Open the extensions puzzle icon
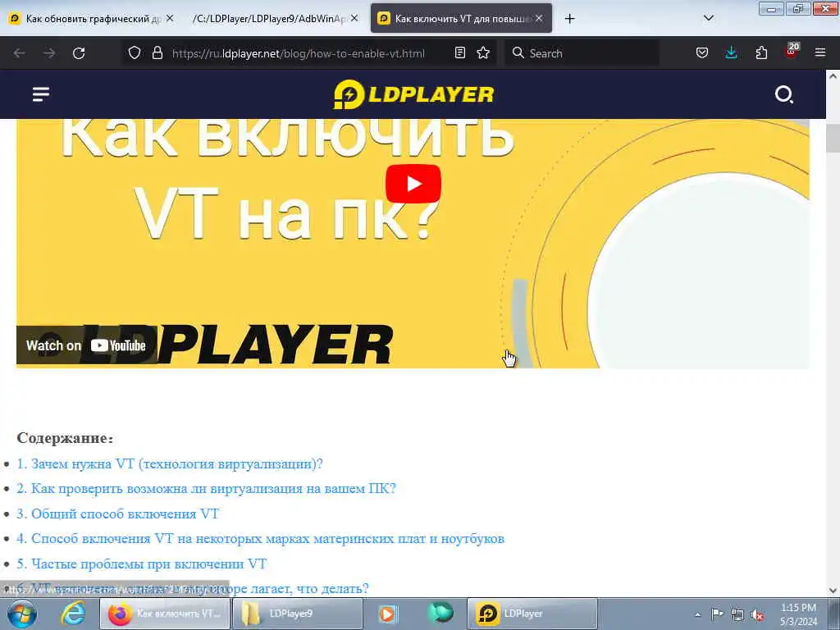 (761, 53)
